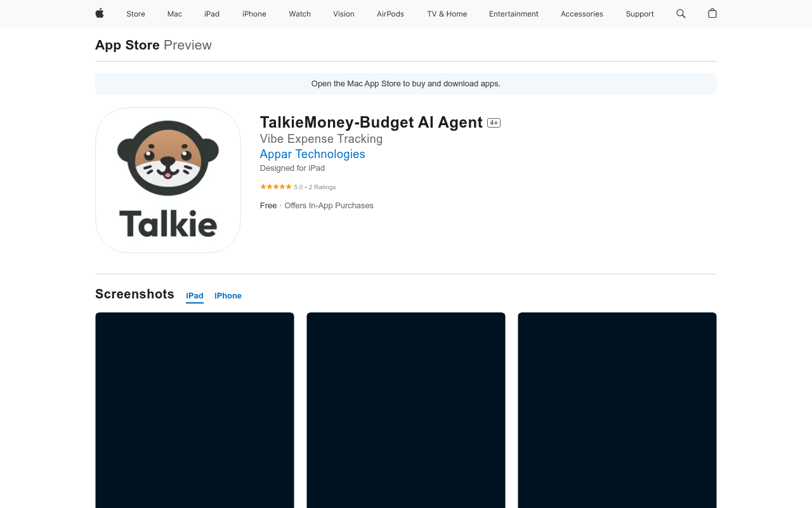Open the iPad nav menu
The width and height of the screenshot is (812, 508).
tap(212, 14)
